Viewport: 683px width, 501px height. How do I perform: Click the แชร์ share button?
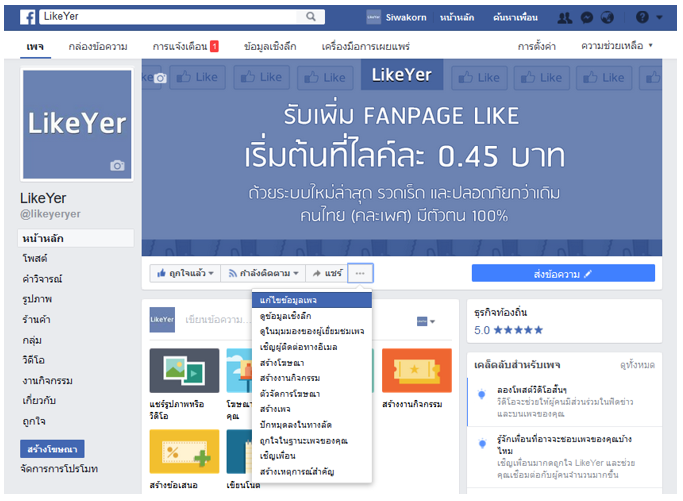(327, 273)
